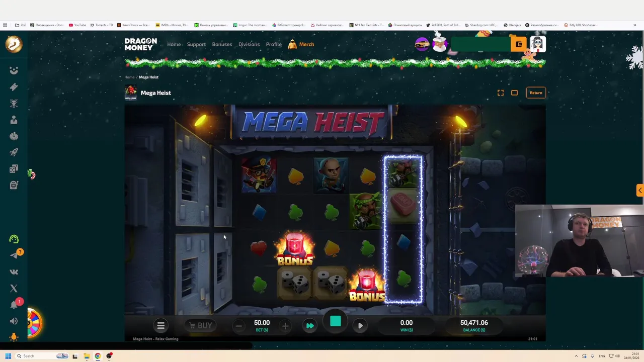The image size is (644, 362).
Task: Open the rocket crash game sidebar icon
Action: click(14, 152)
